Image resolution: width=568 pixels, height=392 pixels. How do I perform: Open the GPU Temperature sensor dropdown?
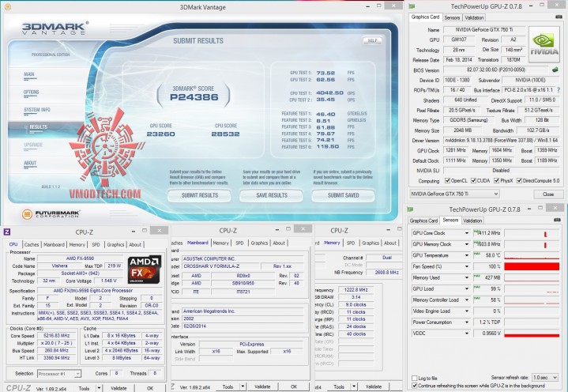tap(467, 256)
